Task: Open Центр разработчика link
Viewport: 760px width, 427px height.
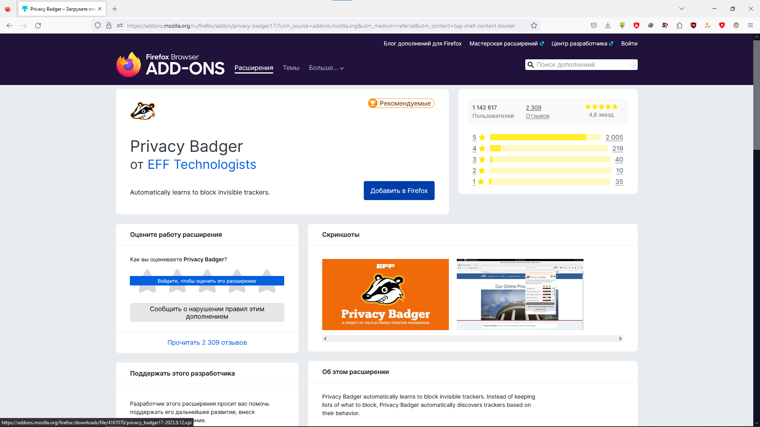Action: pyautogui.click(x=582, y=44)
